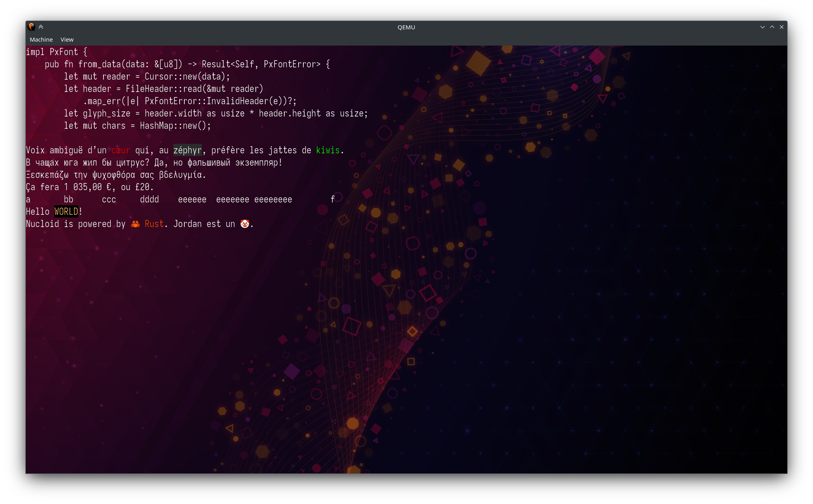813x504 pixels.
Task: Click the orange word Rust
Action: (154, 224)
